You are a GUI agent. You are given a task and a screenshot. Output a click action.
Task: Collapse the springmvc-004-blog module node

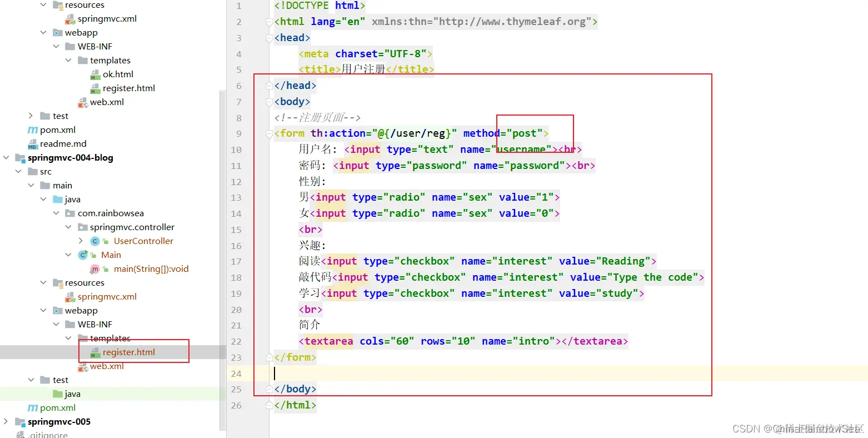point(6,158)
